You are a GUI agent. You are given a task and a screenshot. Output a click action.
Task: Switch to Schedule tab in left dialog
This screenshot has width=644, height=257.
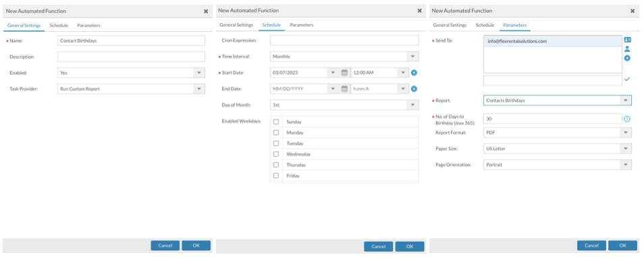coord(59,26)
